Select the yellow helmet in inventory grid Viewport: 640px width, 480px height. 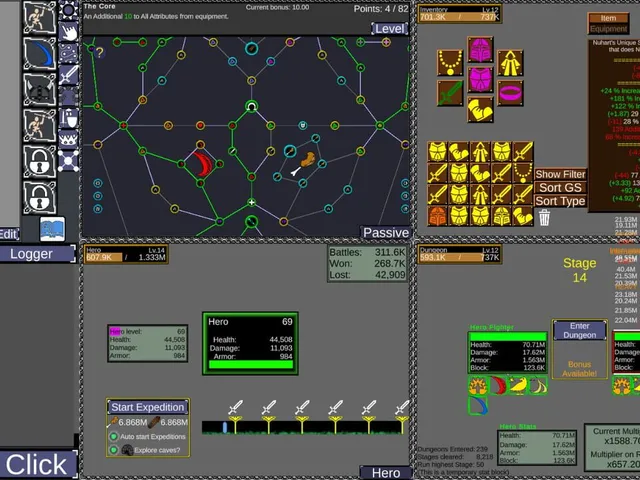click(502, 216)
